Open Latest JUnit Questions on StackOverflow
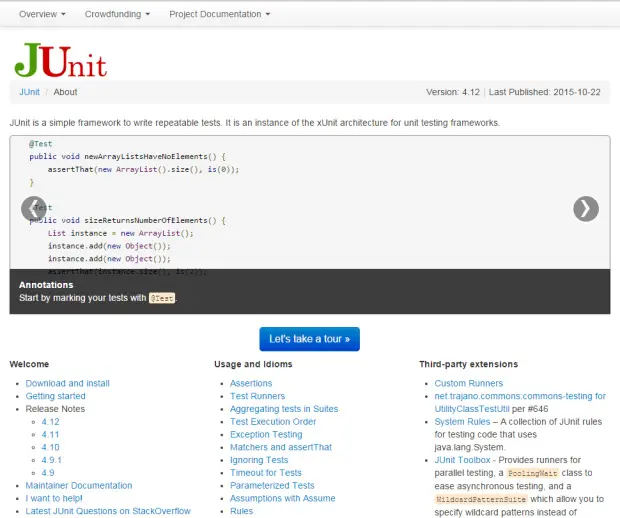620x518 pixels. click(108, 511)
